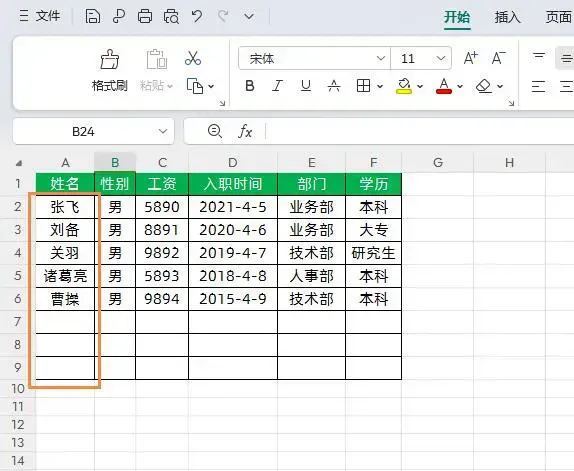The width and height of the screenshot is (574, 471).
Task: Toggle Underline formatting
Action: click(x=306, y=86)
